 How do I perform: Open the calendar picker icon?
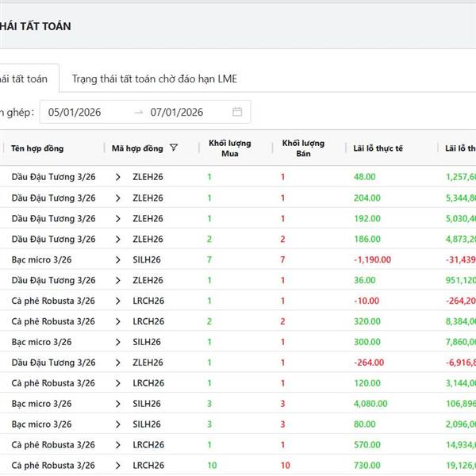coord(237,112)
